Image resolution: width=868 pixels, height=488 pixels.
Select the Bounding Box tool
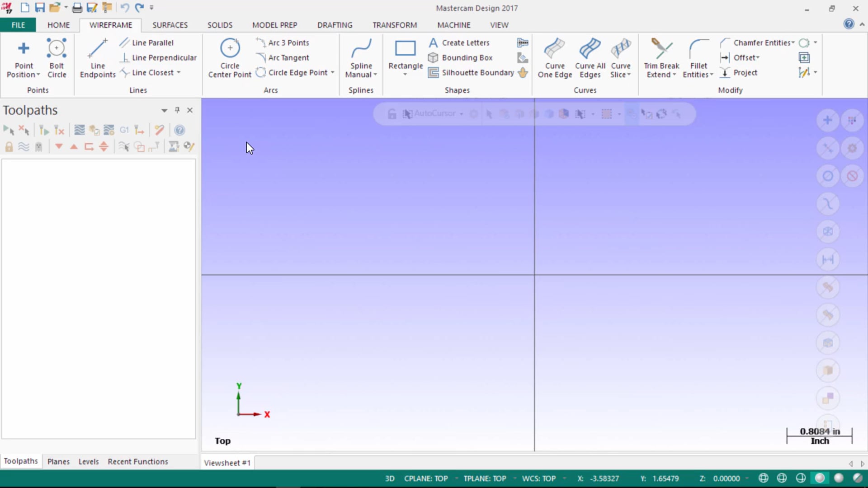467,57
